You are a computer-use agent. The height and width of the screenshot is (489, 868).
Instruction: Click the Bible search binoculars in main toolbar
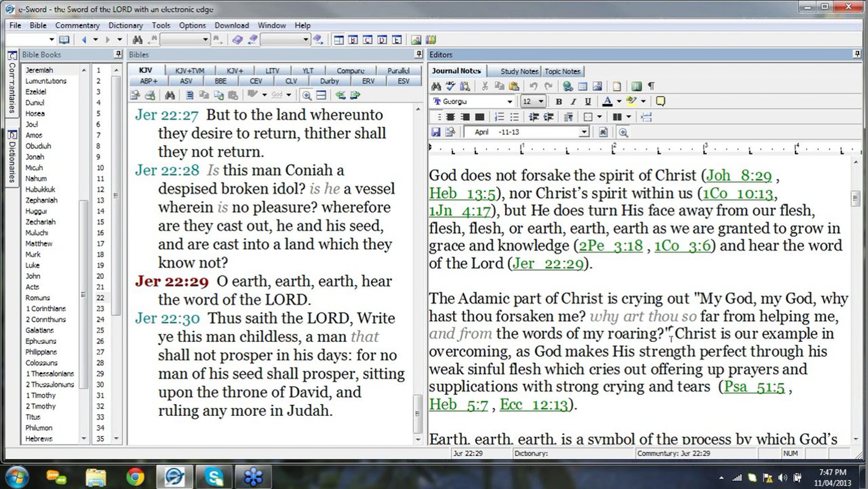pyautogui.click(x=137, y=40)
